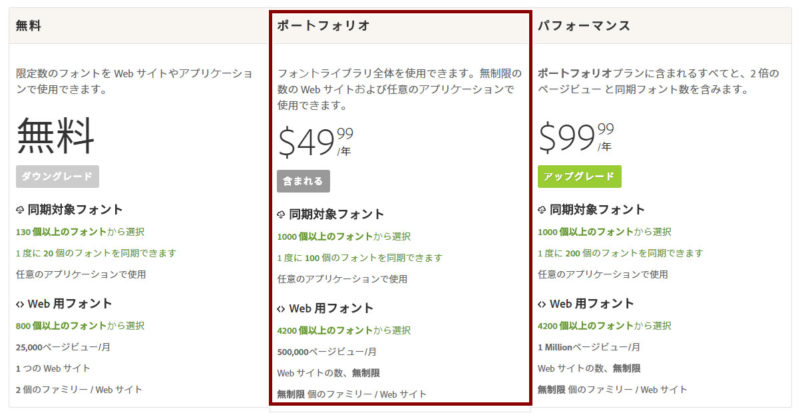
Task: Open 4200 個以上のフォント link in ポートフォリオ plan
Action: (325, 330)
